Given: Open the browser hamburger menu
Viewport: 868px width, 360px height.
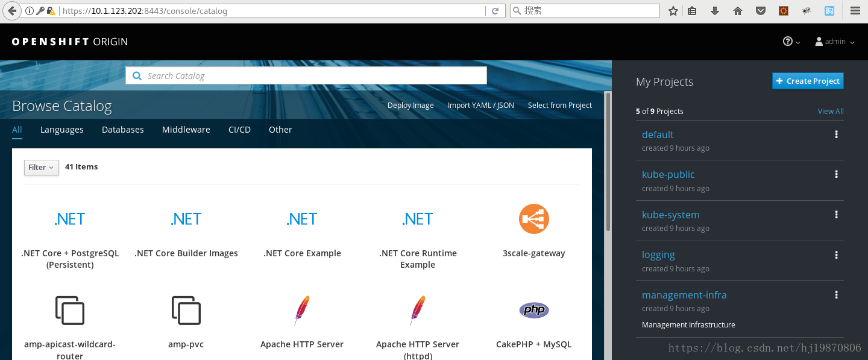Looking at the screenshot, I should (x=855, y=11).
